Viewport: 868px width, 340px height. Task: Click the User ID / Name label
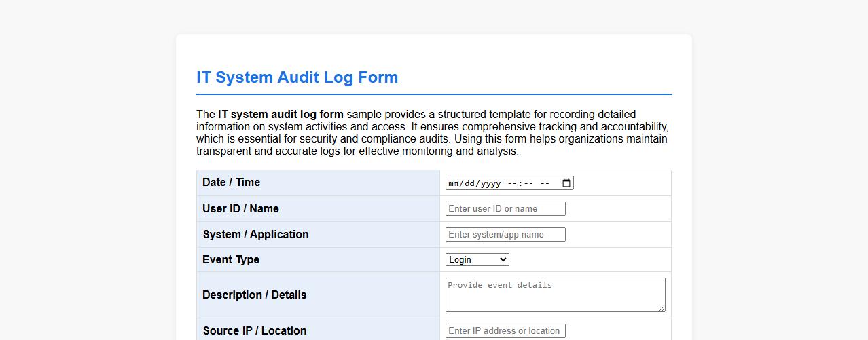(x=240, y=209)
